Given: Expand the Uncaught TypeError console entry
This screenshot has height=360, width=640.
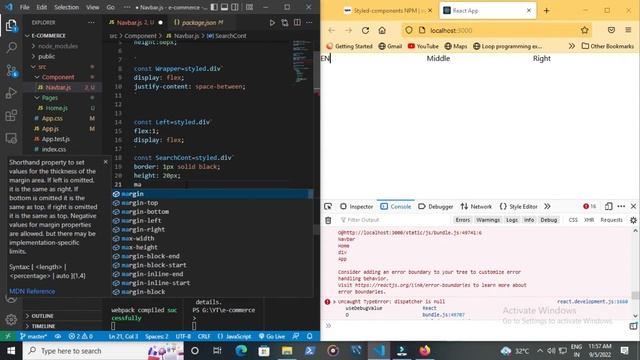Looking at the screenshot, I should [x=334, y=302].
